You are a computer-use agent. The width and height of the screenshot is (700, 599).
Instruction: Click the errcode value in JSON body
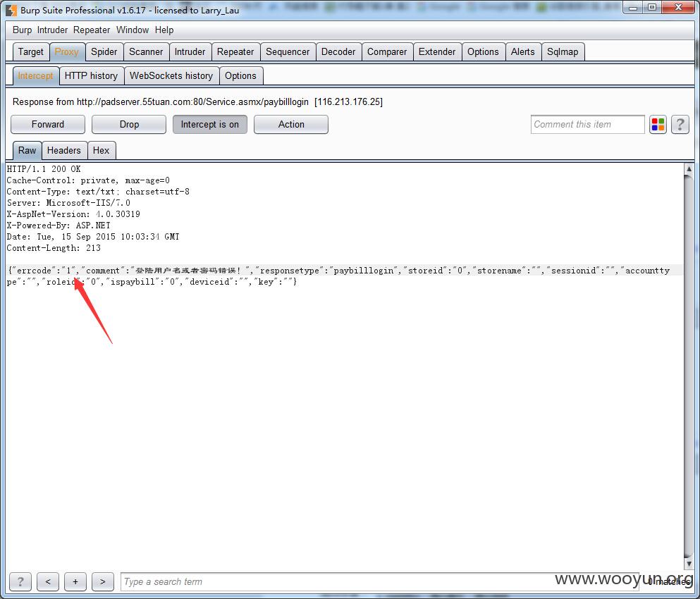tap(69, 271)
